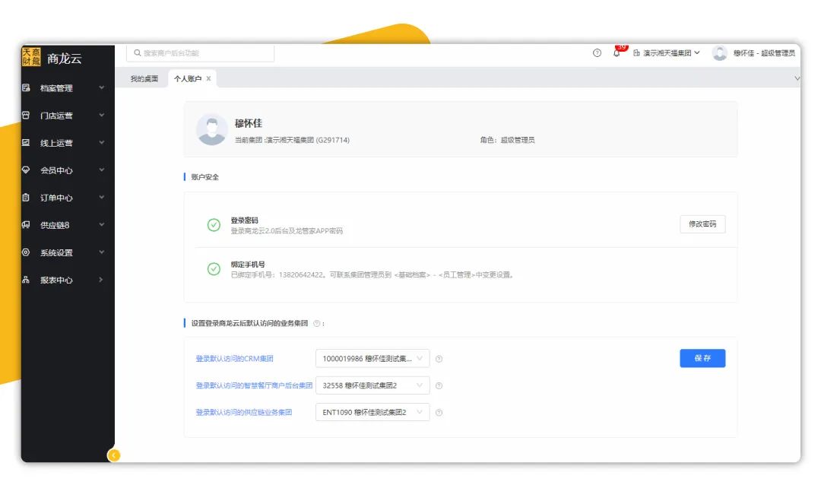Open the tab list arrow at right of tab bar
The image size is (821, 504).
click(x=797, y=78)
